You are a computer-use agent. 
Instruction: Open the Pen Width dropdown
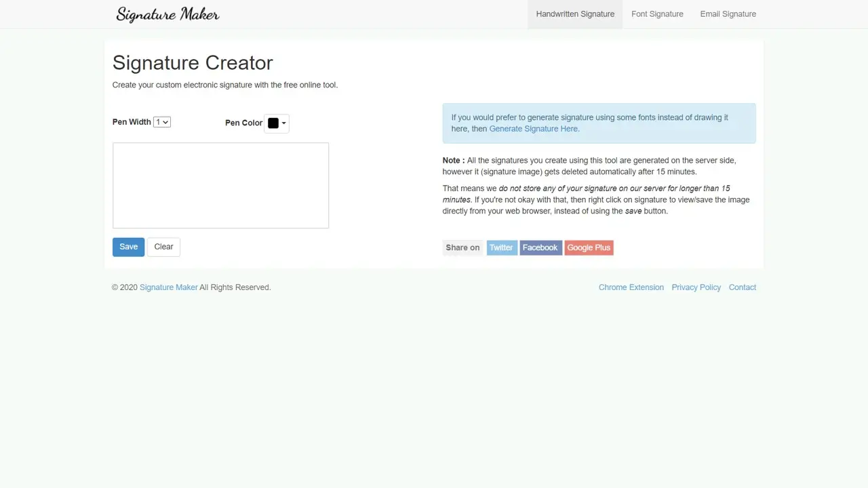click(x=162, y=122)
